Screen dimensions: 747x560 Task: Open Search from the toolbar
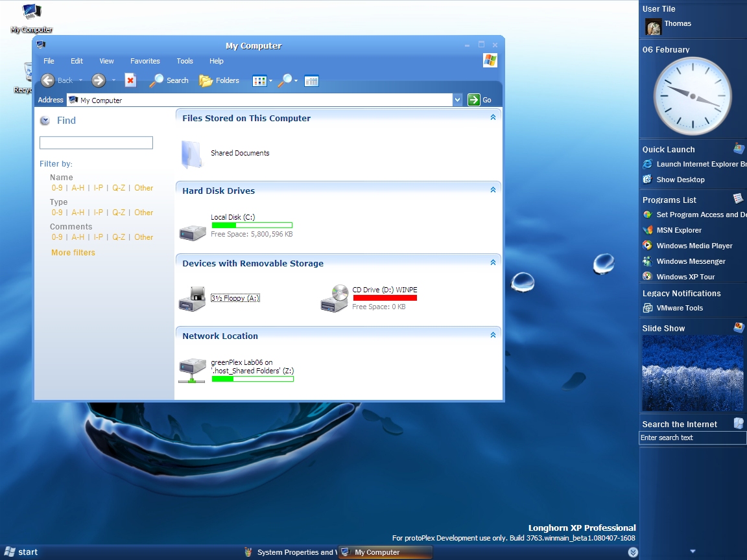[x=169, y=80]
